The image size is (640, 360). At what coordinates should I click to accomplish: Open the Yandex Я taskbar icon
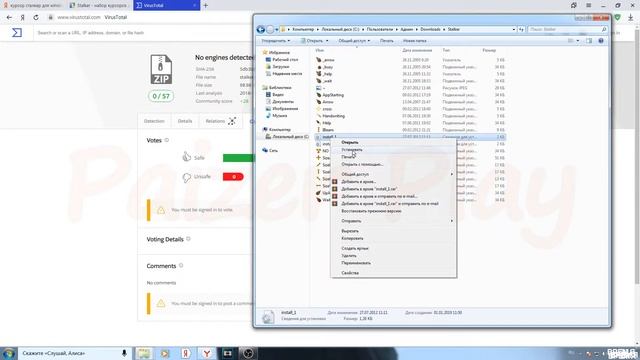click(x=186, y=353)
